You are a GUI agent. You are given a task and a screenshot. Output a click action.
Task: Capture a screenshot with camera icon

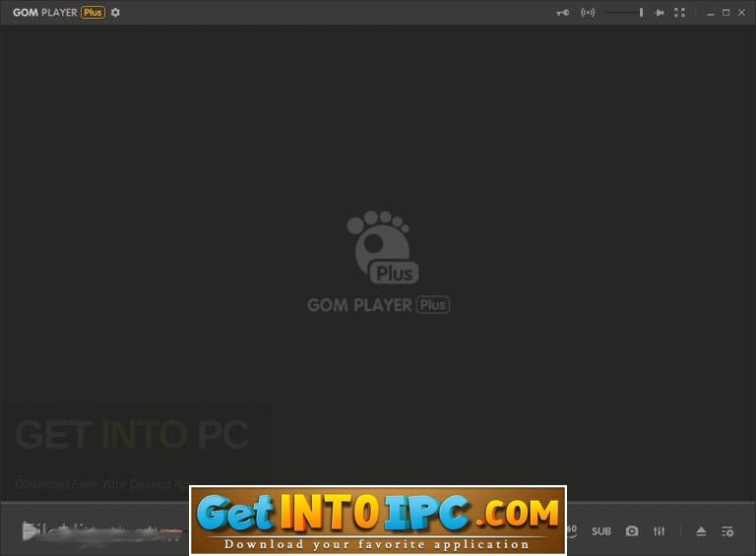point(632,531)
